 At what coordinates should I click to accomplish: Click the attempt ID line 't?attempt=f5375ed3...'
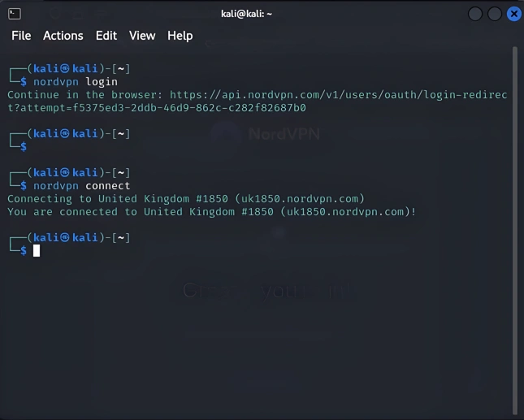[157, 108]
